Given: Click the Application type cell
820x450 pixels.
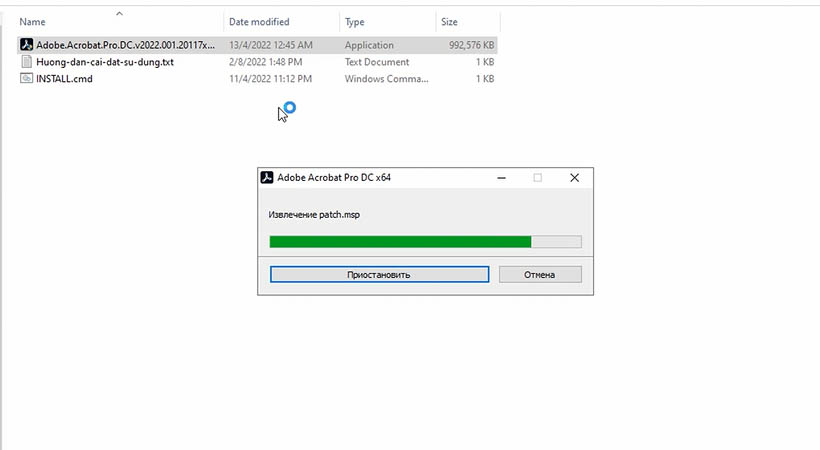Looking at the screenshot, I should pos(369,45).
